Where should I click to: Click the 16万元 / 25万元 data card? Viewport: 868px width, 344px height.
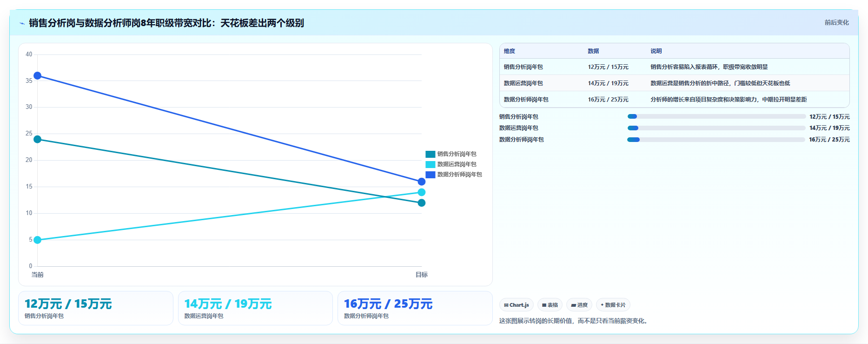tap(415, 308)
